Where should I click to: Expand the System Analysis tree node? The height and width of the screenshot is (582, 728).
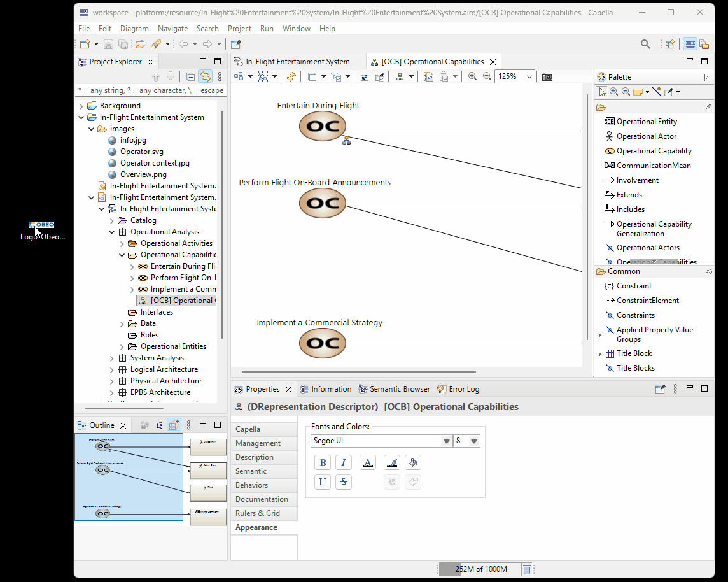click(x=112, y=358)
